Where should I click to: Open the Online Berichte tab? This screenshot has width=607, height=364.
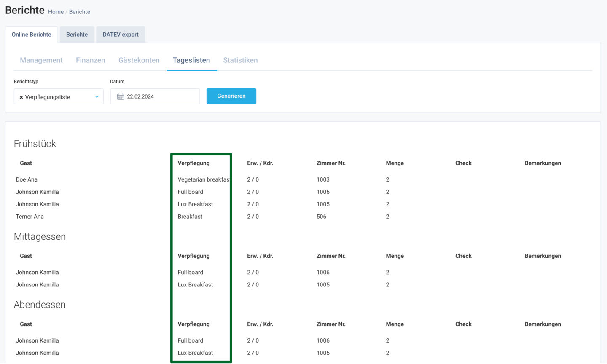coord(32,35)
